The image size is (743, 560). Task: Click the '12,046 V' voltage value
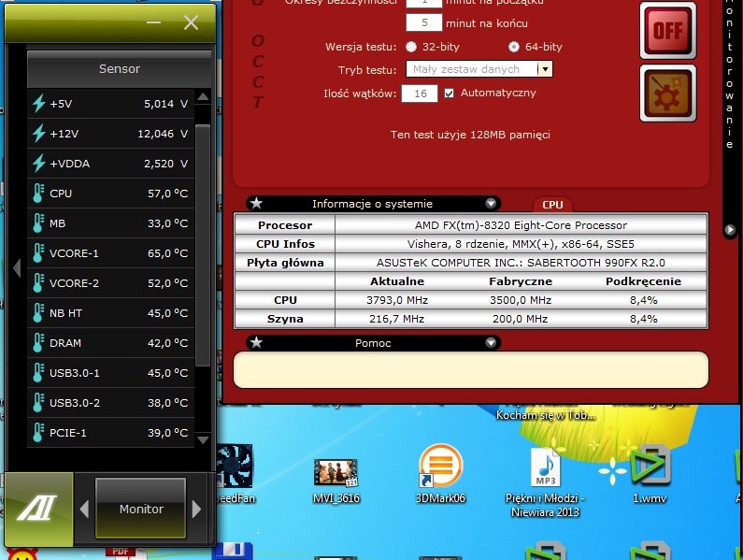163,134
